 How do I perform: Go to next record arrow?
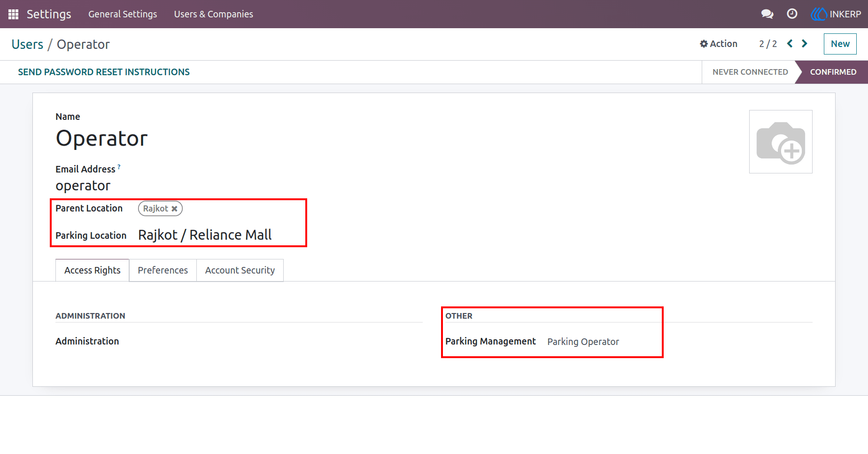(805, 44)
